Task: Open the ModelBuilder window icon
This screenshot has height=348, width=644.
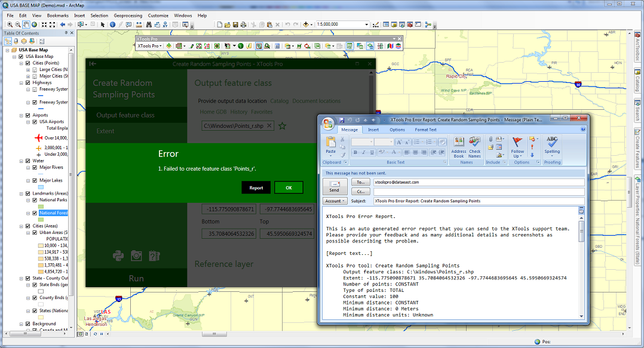Action: [x=428, y=24]
